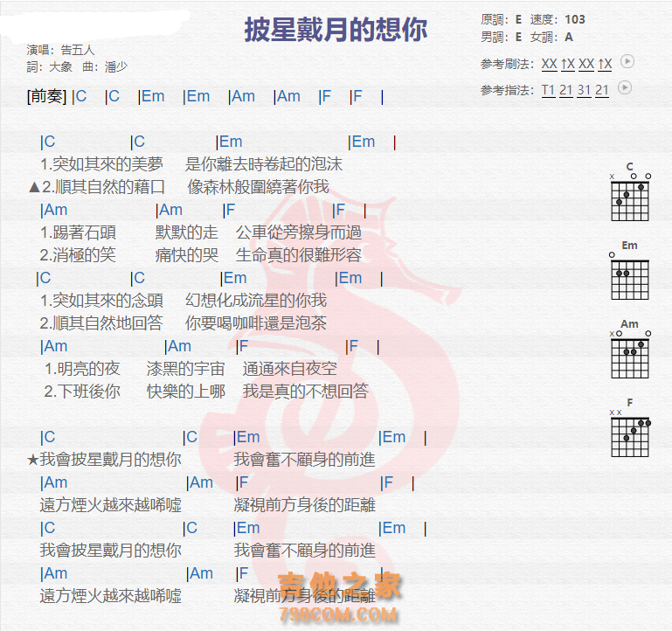Click the C chord diagram
Image resolution: width=672 pixels, height=631 pixels.
pyautogui.click(x=630, y=191)
